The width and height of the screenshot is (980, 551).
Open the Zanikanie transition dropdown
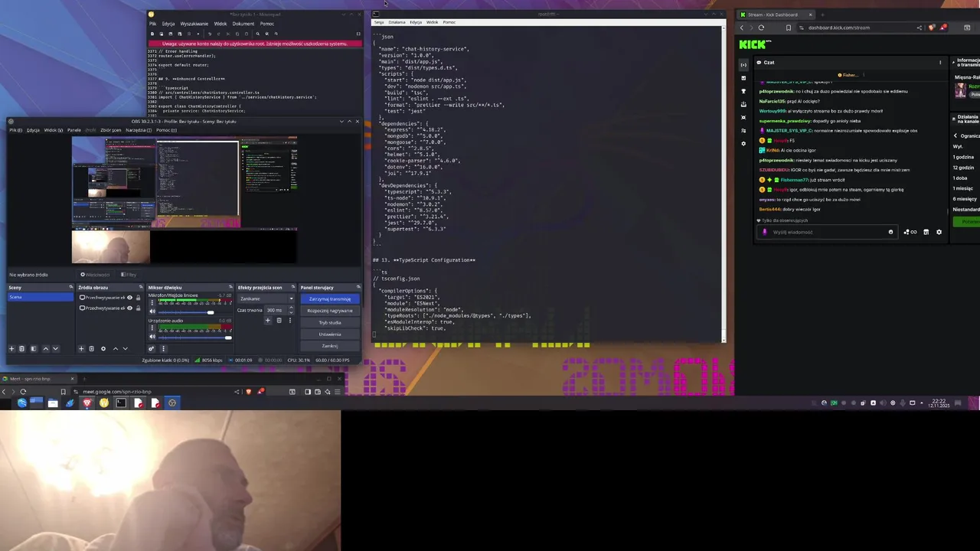pyautogui.click(x=266, y=298)
